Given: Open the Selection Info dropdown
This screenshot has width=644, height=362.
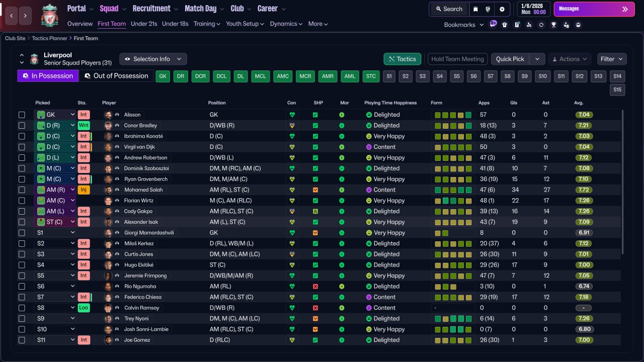Looking at the screenshot, I should [153, 59].
